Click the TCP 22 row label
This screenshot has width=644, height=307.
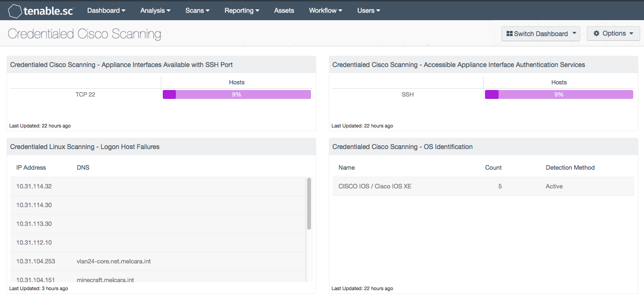[x=85, y=95]
